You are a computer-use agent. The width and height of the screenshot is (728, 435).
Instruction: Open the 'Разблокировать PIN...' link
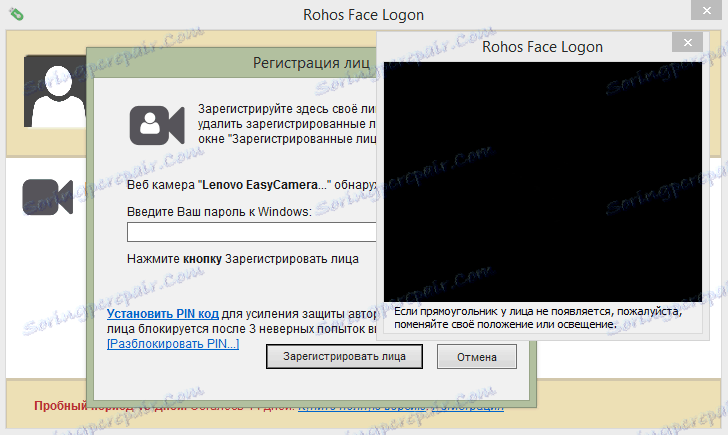(173, 344)
